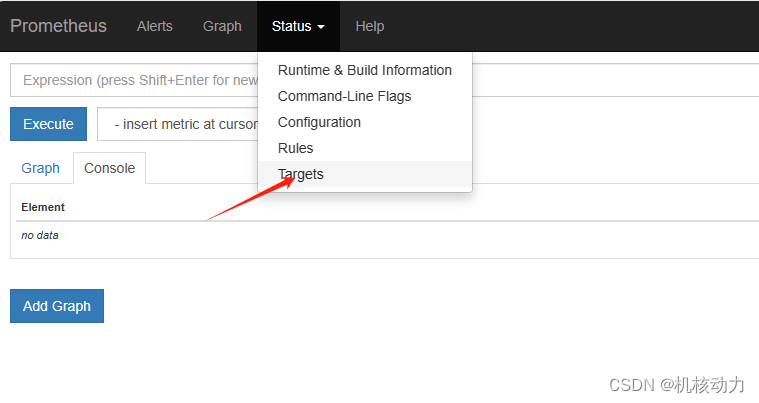Screen dimensions: 759x403
Task: Choose Configuration from Status menu
Action: 365,122
